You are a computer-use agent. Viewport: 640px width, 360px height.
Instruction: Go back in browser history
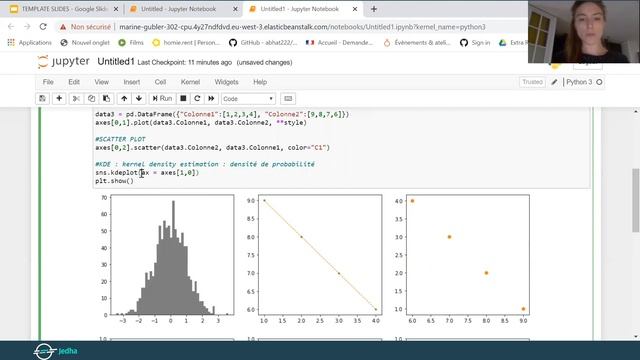[x=11, y=27]
